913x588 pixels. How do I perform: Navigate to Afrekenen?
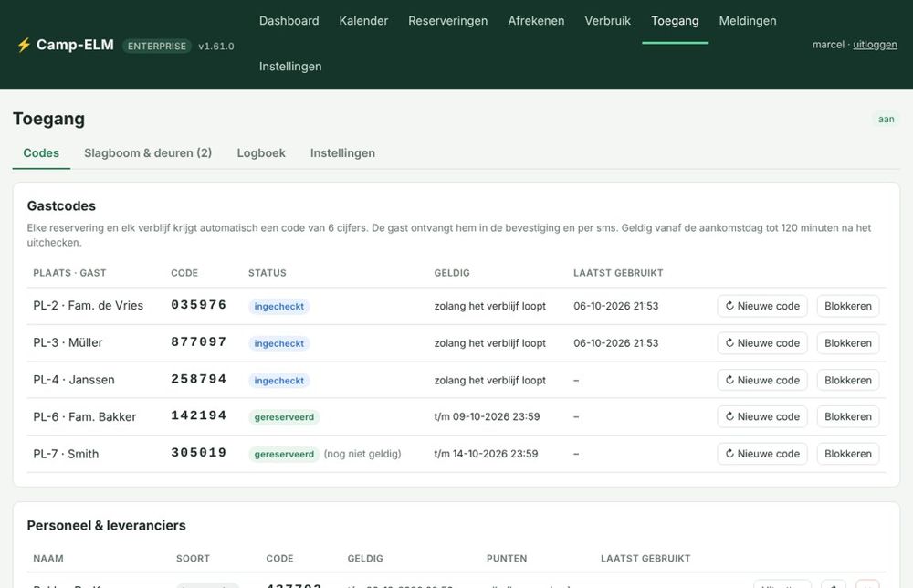tap(536, 21)
